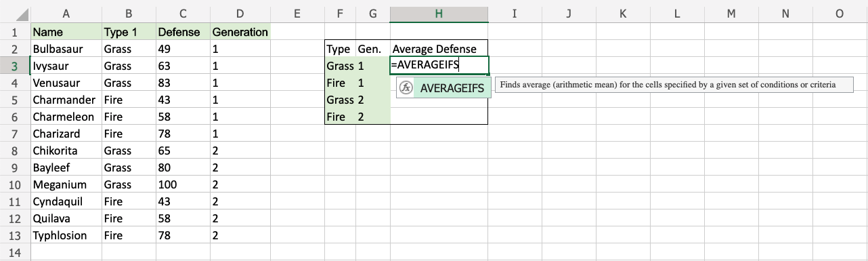
Task: Select the Bulbasaur cell
Action: [x=66, y=49]
